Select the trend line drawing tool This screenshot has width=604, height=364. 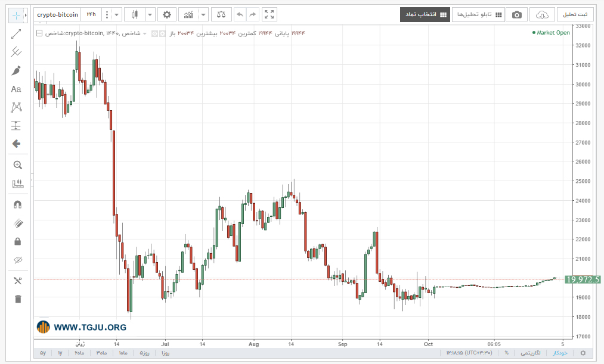[16, 34]
